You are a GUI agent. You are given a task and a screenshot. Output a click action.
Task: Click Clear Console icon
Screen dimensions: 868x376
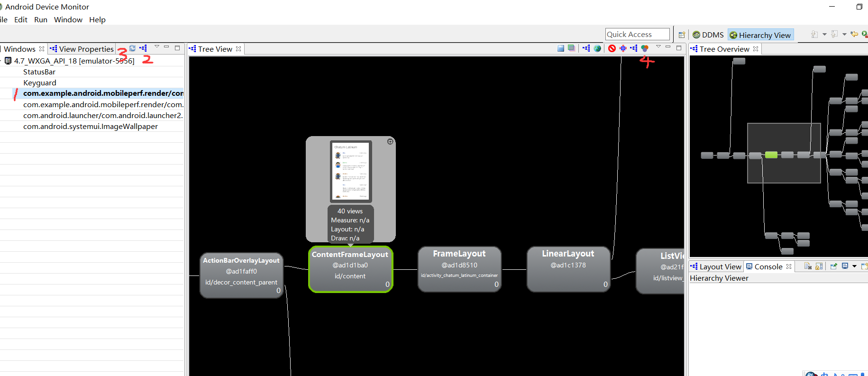tap(808, 266)
